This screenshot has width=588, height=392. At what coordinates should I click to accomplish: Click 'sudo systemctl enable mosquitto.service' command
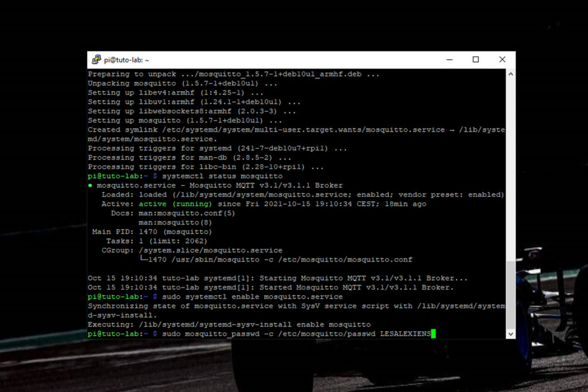[253, 296]
